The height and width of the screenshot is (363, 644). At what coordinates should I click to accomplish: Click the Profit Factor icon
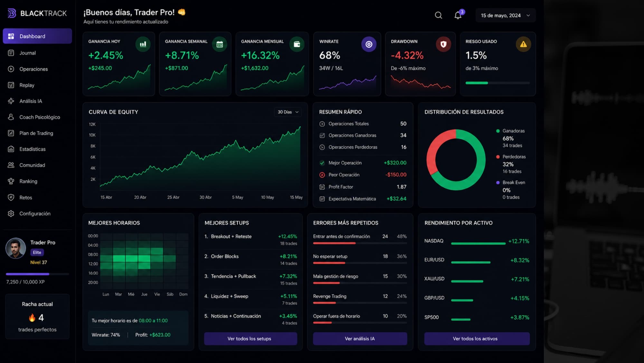(322, 187)
